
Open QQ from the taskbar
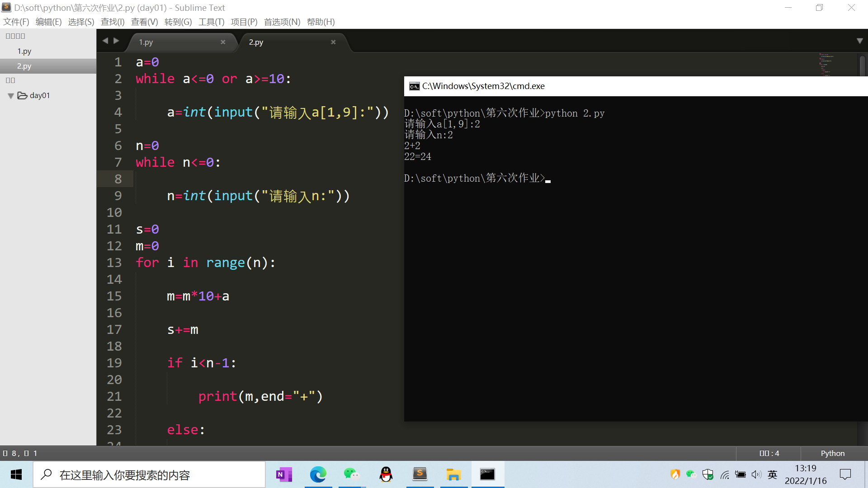pyautogui.click(x=386, y=474)
